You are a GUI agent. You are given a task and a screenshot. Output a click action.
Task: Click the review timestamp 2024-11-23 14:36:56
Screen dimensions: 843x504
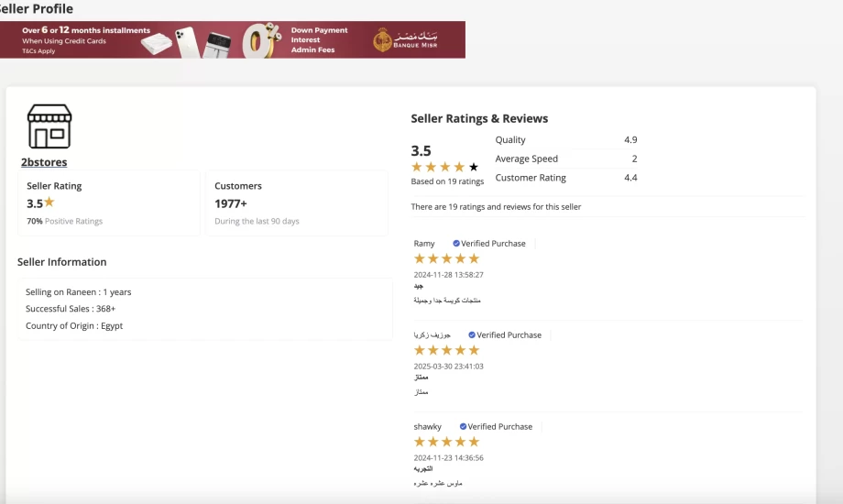click(x=448, y=458)
